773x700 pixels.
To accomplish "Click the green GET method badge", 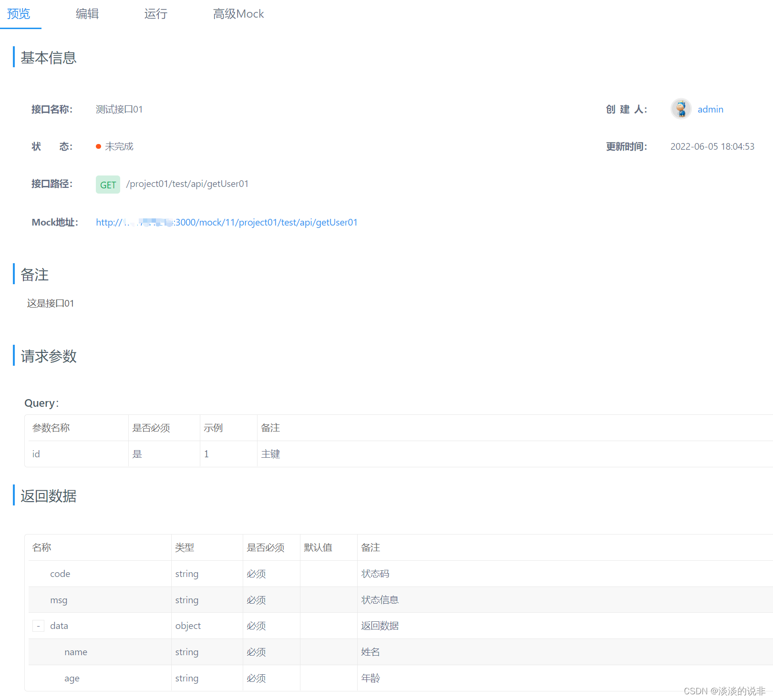I will coord(108,185).
